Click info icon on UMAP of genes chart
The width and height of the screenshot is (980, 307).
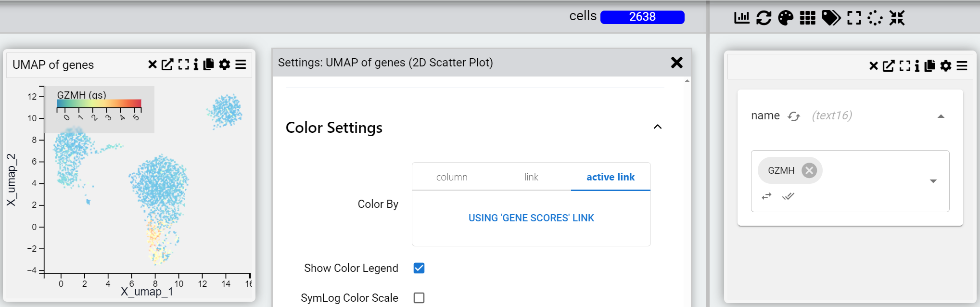(x=196, y=64)
